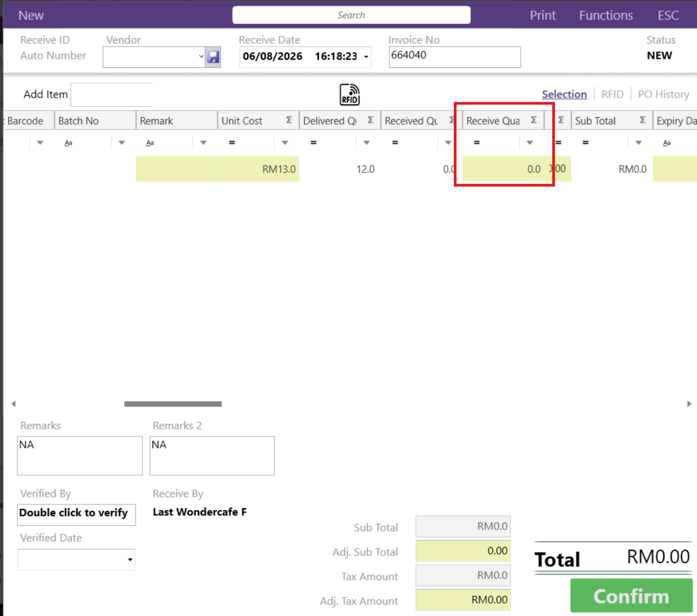697x616 pixels.
Task: Click the Receive Date value 06/08/2026
Action: point(272,57)
